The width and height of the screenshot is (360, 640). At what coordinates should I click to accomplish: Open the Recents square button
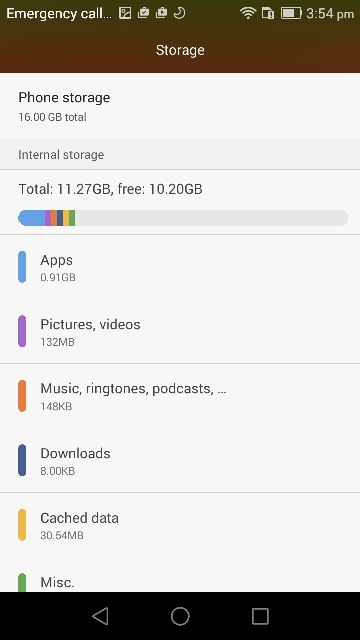260,616
